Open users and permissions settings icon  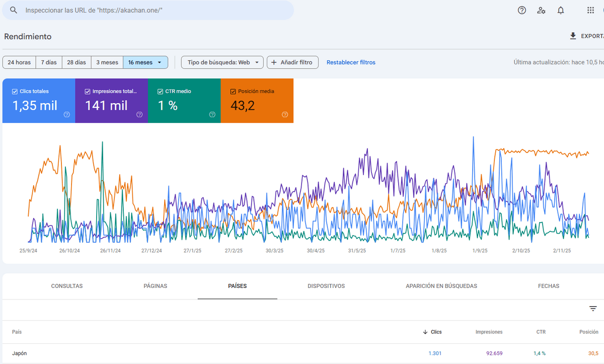coord(541,10)
